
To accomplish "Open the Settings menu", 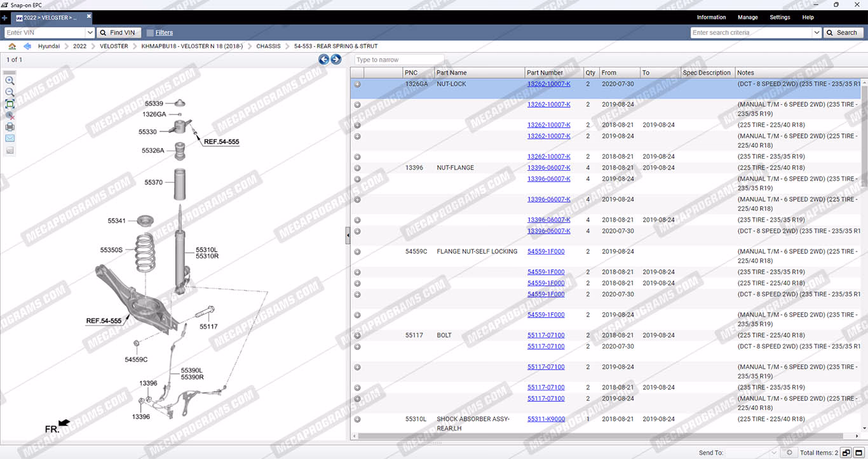I will [x=780, y=17].
